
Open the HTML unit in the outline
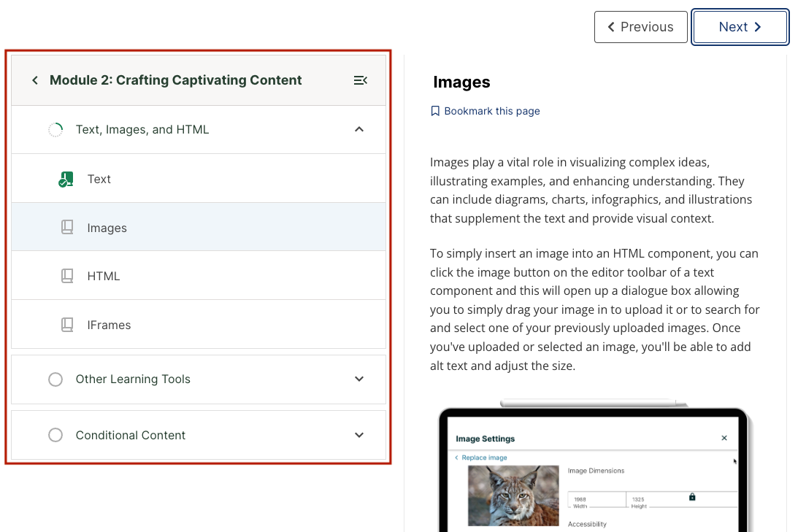(104, 276)
